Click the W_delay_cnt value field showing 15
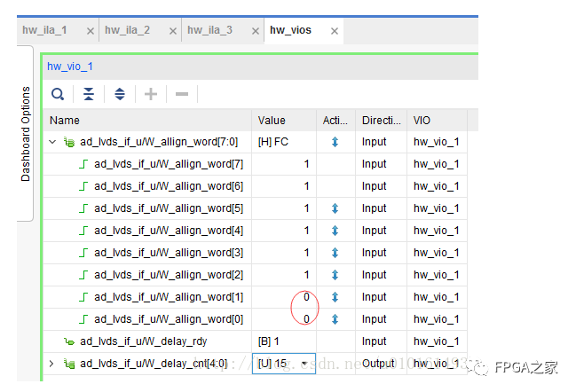Viewport: 576px width, 392px height. click(x=275, y=364)
